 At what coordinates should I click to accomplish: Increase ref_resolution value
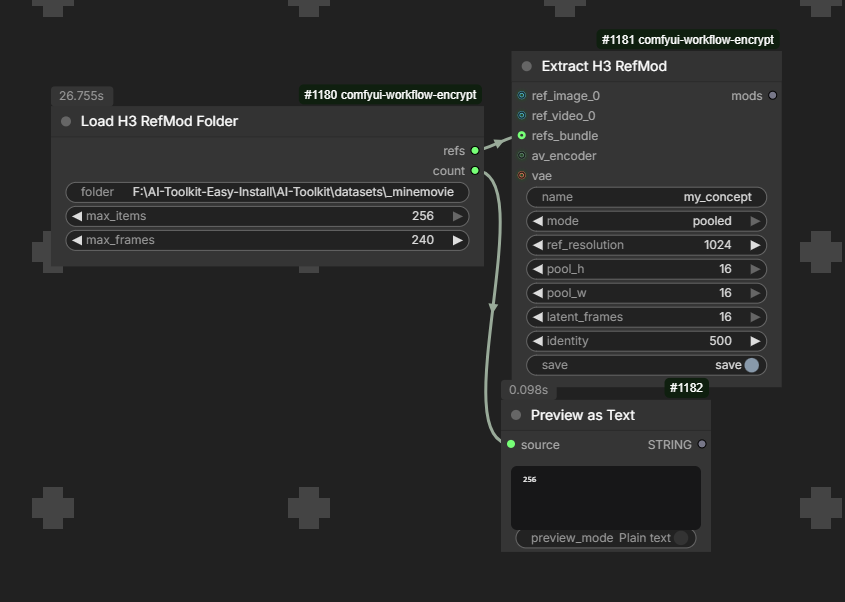755,245
